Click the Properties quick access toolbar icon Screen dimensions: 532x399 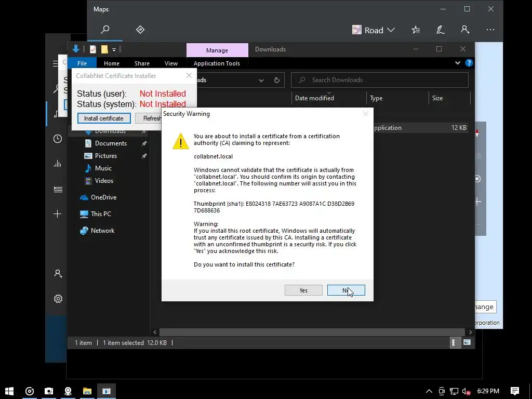(92, 49)
